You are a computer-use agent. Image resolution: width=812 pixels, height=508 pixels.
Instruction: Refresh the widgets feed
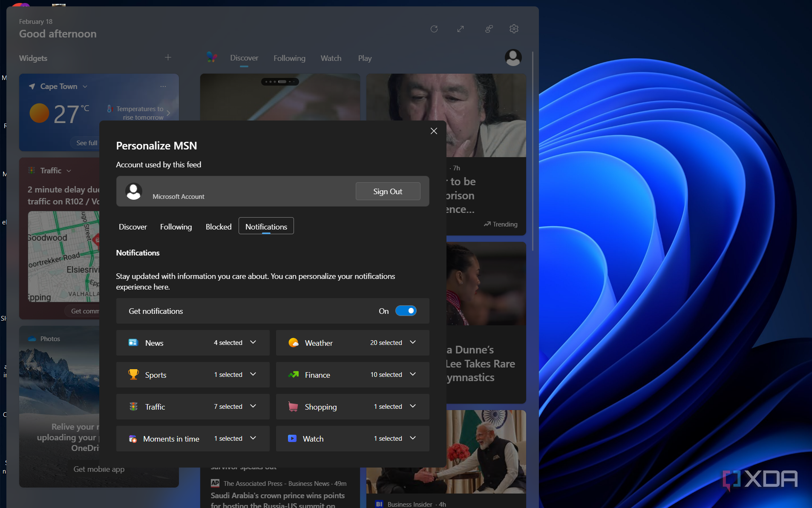click(434, 29)
